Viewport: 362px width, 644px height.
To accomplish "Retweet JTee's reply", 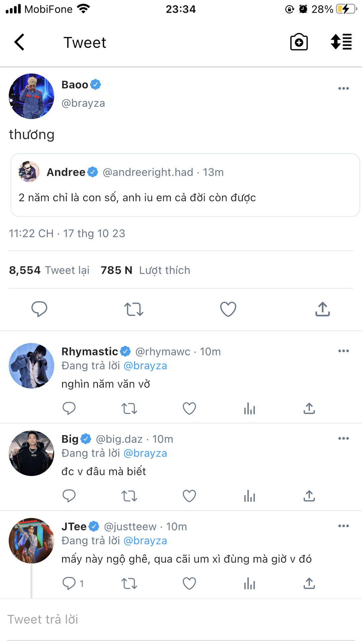I will coord(129,584).
